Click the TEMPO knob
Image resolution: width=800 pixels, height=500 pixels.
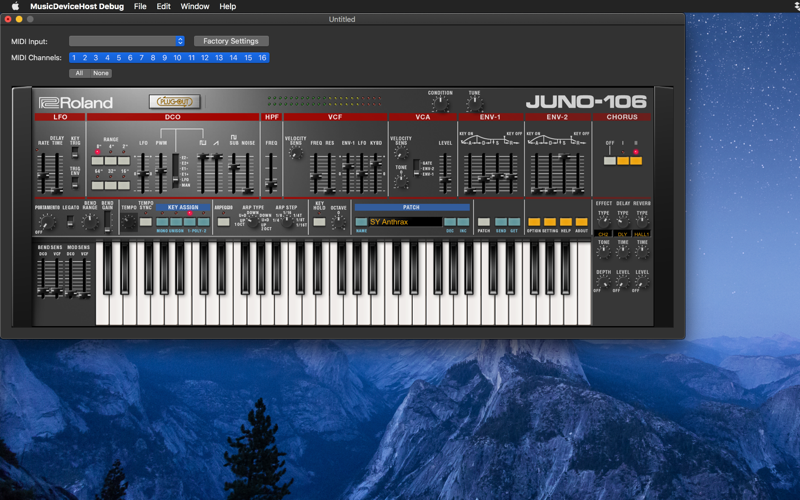[129, 222]
